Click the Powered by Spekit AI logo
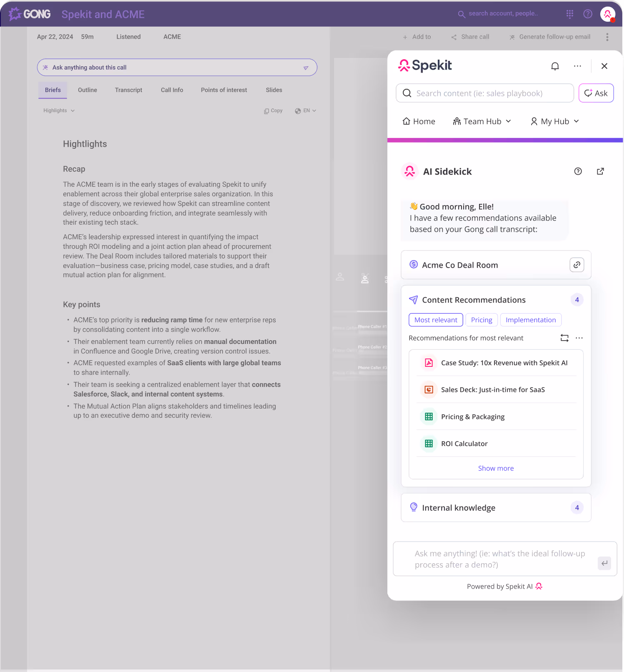Screen dimensions: 624x672 [x=539, y=586]
